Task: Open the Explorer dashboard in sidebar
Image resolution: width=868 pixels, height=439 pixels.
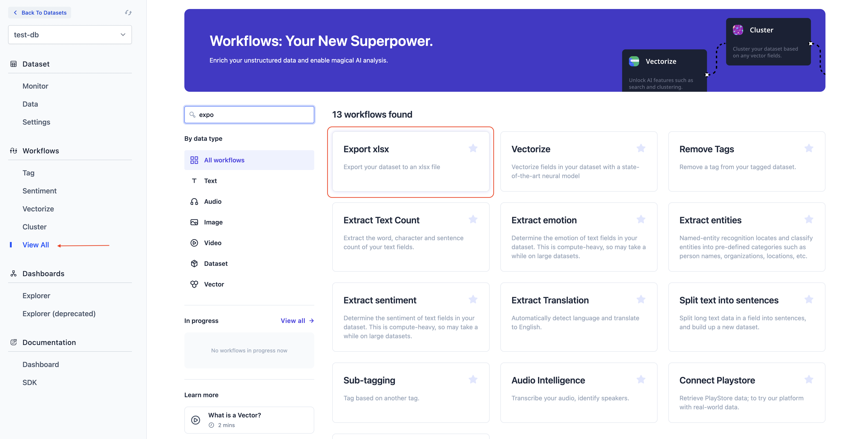Action: pos(36,296)
